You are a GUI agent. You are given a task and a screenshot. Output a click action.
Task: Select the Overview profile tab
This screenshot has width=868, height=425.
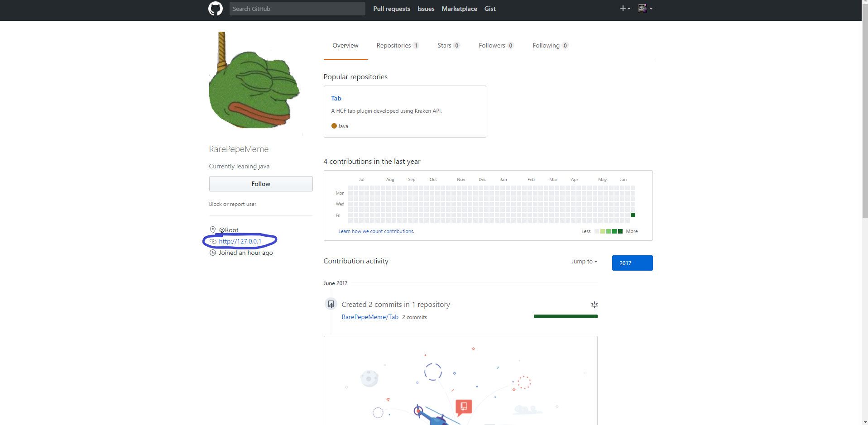[x=345, y=45]
